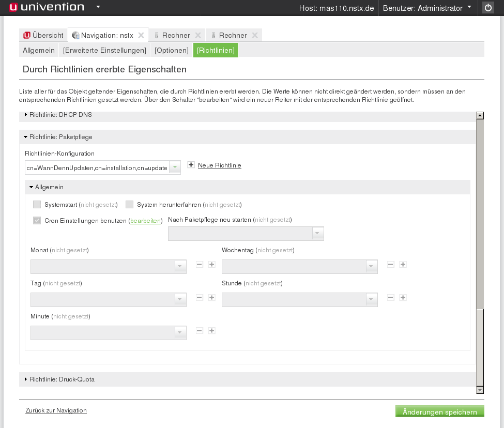Viewport: 504px width, 428px height.
Task: Click the Änderungen speichern button
Action: coord(439,411)
